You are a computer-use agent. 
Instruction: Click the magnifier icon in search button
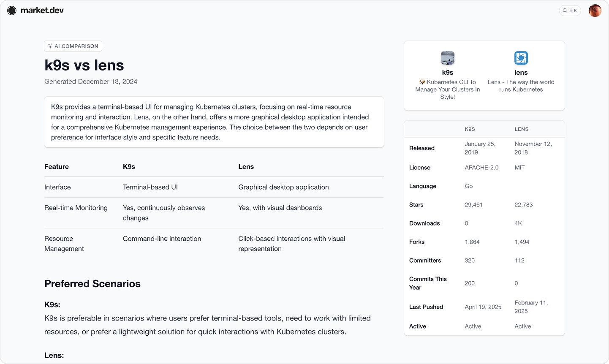[x=565, y=11]
